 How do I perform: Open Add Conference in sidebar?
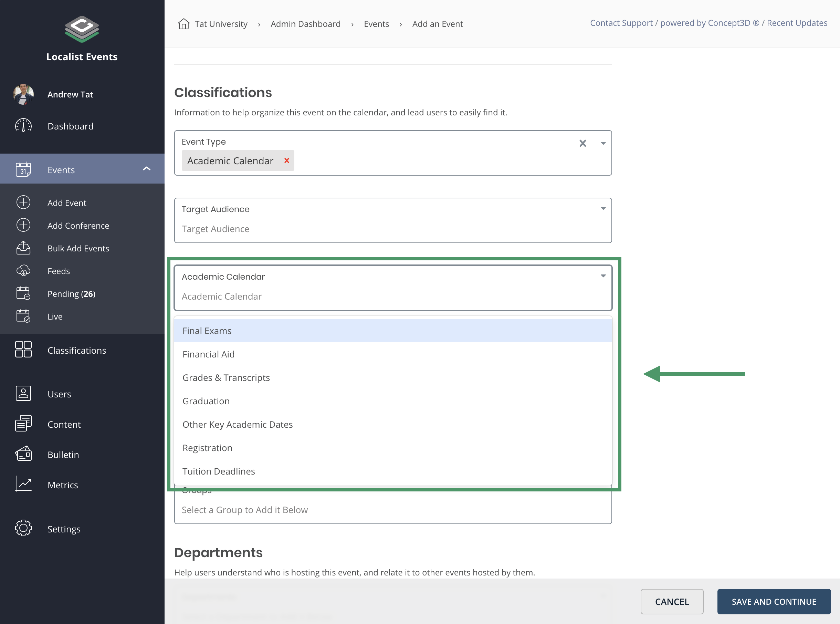point(78,226)
